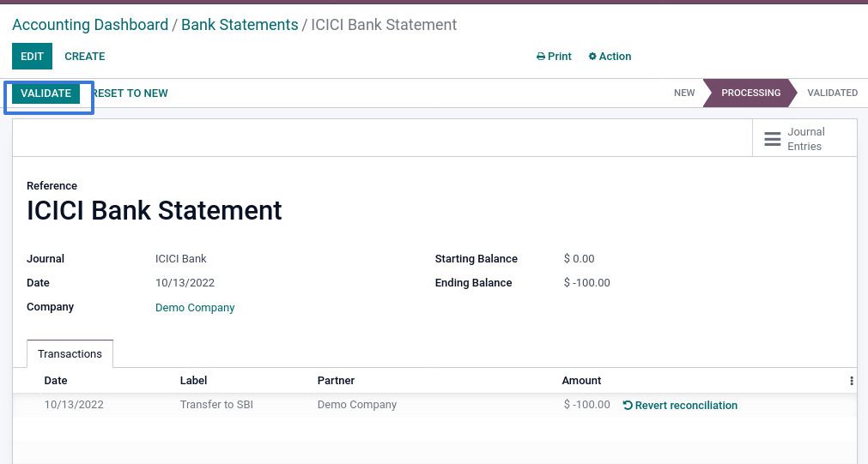Sort by Amount column header
This screenshot has height=464, width=868.
(581, 381)
